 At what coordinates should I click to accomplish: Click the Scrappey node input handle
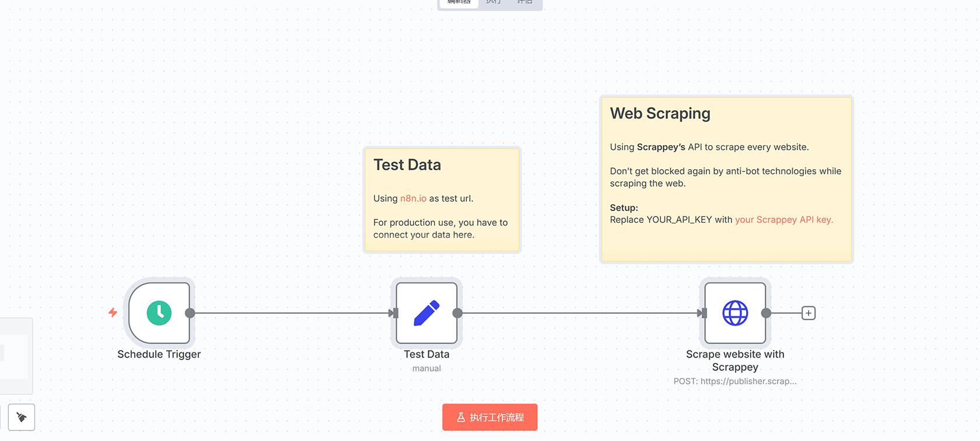pos(703,313)
